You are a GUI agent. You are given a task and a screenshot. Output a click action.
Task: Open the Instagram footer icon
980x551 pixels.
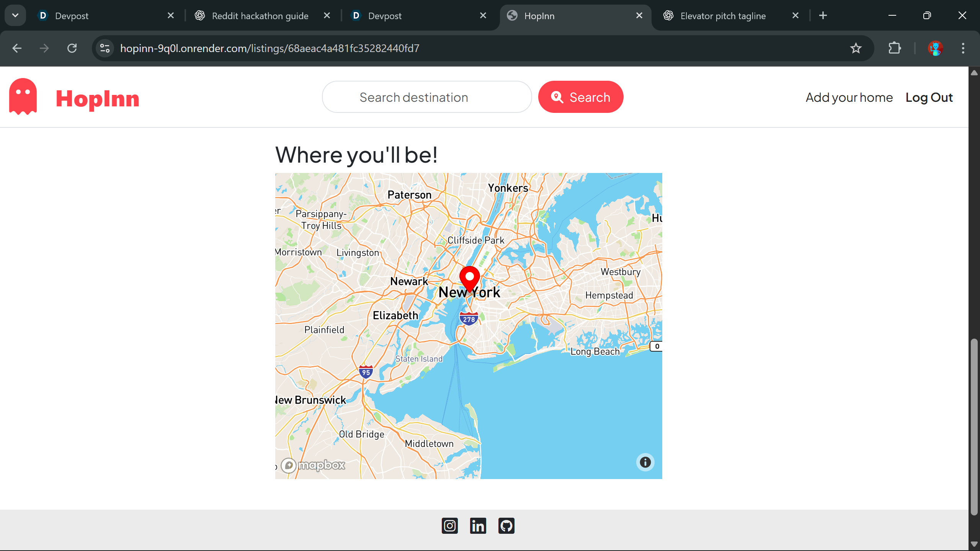point(449,525)
